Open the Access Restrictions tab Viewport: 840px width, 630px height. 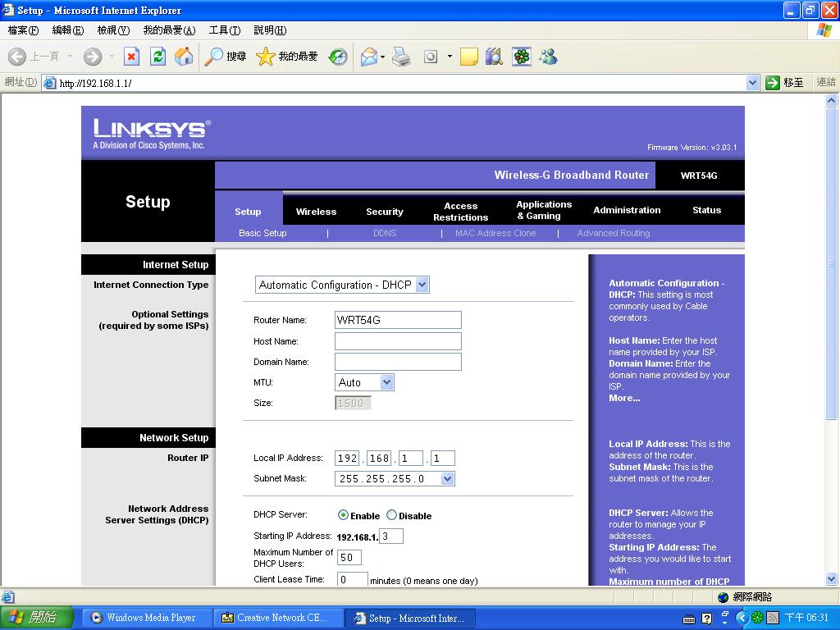[461, 212]
